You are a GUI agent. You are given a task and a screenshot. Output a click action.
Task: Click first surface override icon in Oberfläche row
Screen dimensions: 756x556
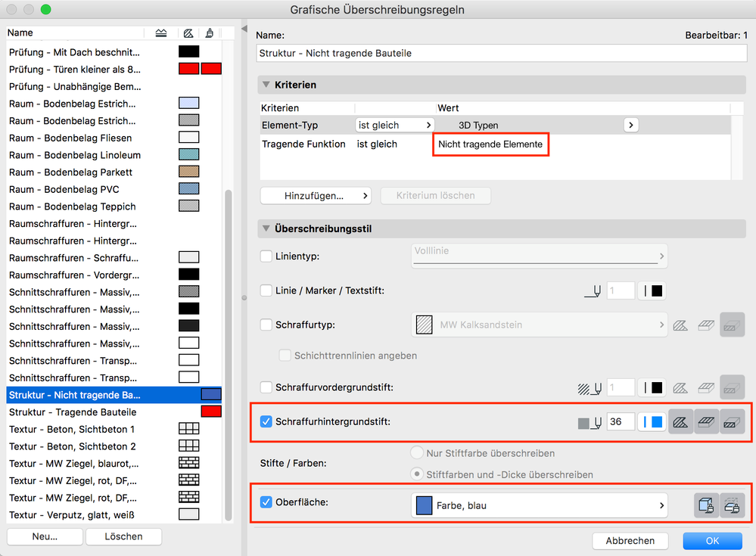706,506
